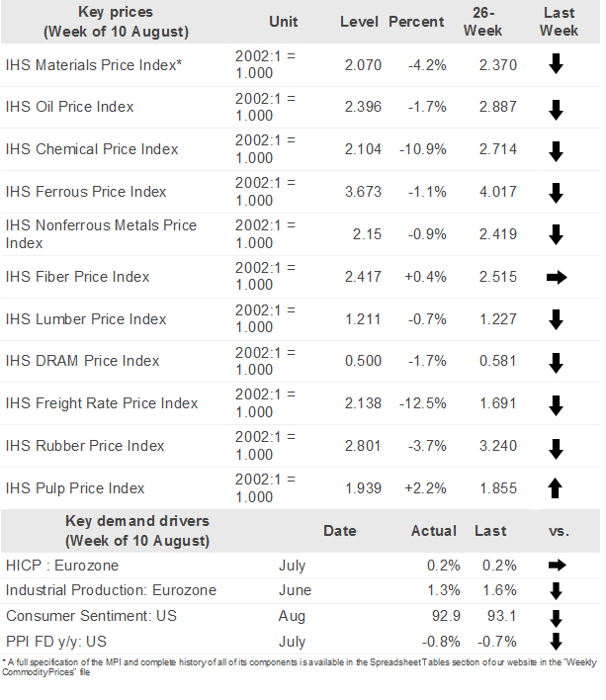The image size is (606, 700).
Task: Select the 'Key demand drivers' section header
Action: (x=136, y=531)
